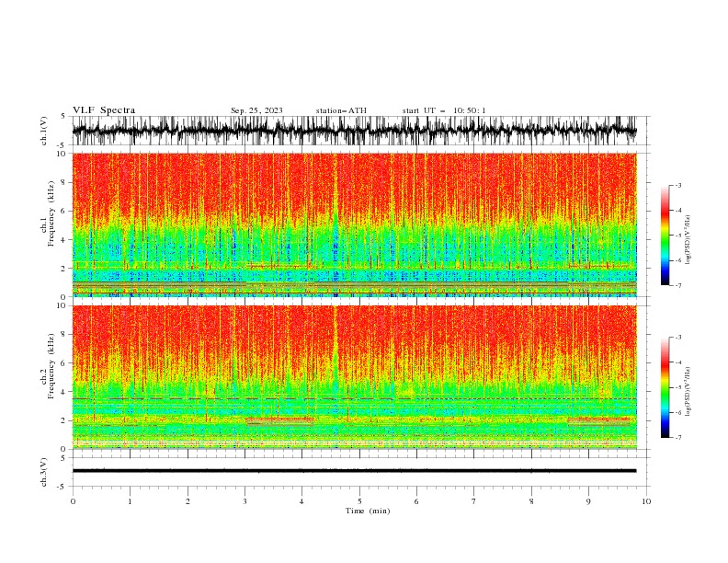Click the "Time (min)" axis label
The image size is (728, 563).
[368, 511]
